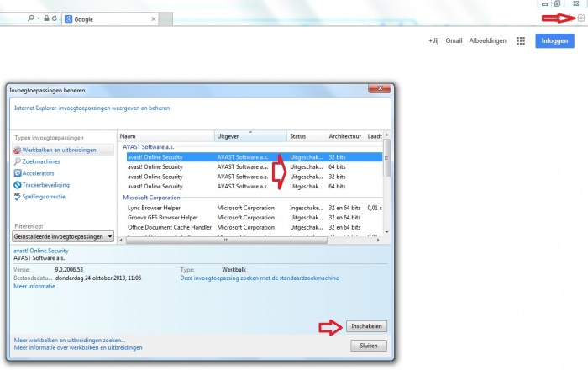Close the Invoegtoepassingen beheren dialog
The width and height of the screenshot is (588, 370).
(x=380, y=88)
